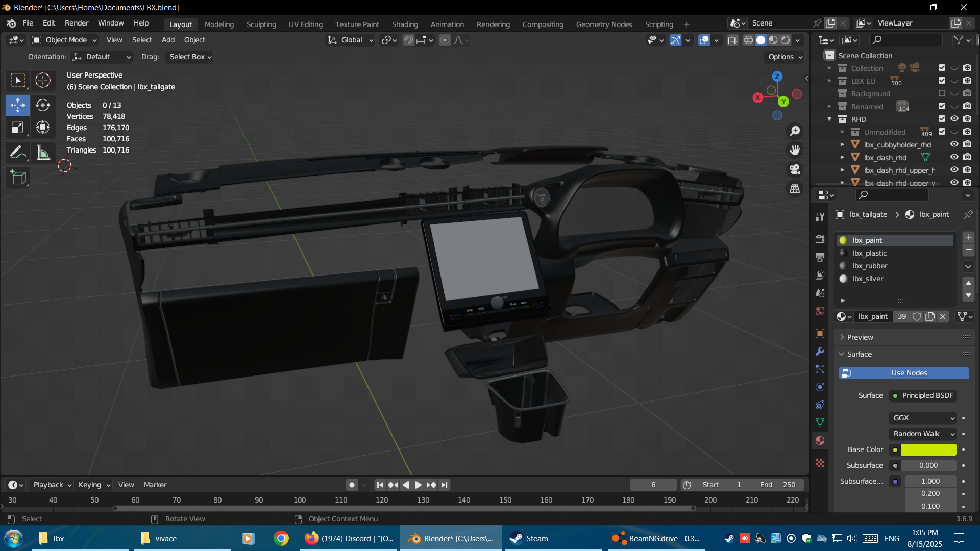Select the Scale tool
Image resolution: width=980 pixels, height=551 pixels.
pyautogui.click(x=17, y=128)
